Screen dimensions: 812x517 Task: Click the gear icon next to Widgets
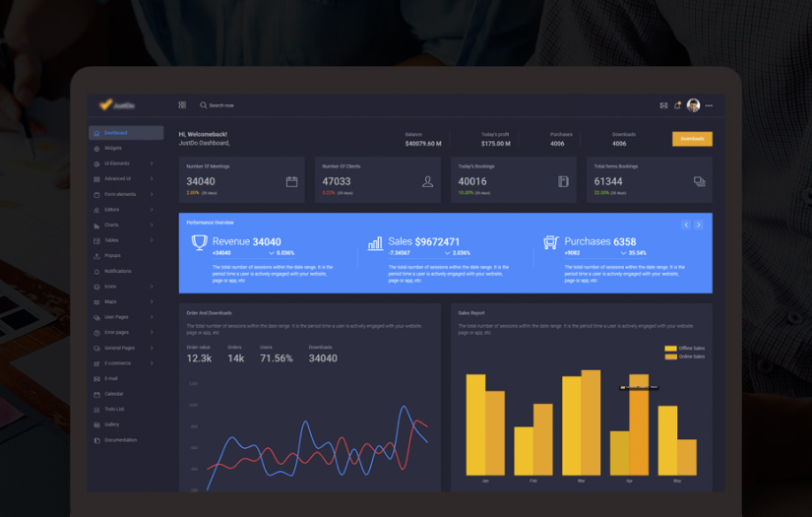(x=96, y=149)
